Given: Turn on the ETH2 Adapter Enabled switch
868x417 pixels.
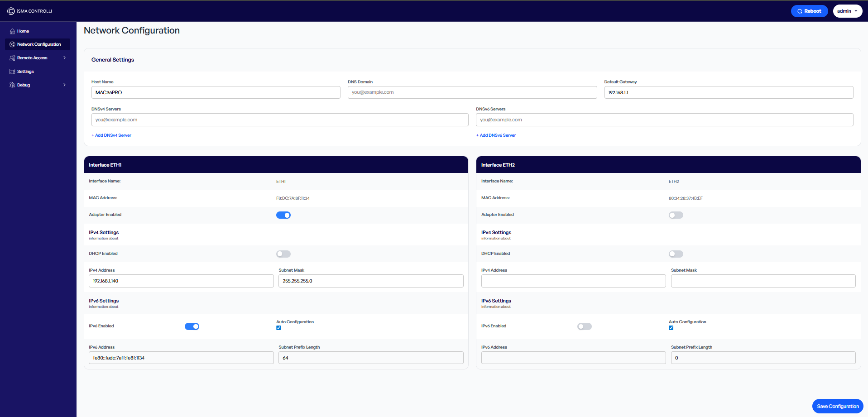Looking at the screenshot, I should click(676, 215).
